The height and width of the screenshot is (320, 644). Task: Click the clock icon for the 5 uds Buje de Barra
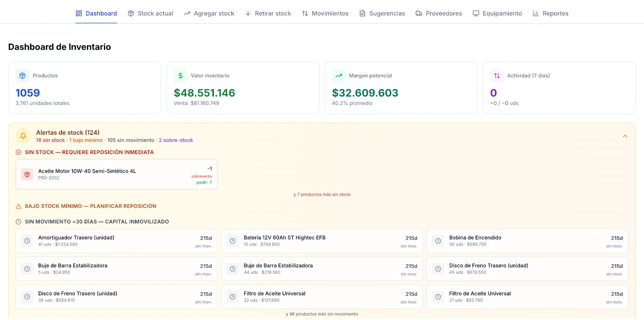click(27, 269)
